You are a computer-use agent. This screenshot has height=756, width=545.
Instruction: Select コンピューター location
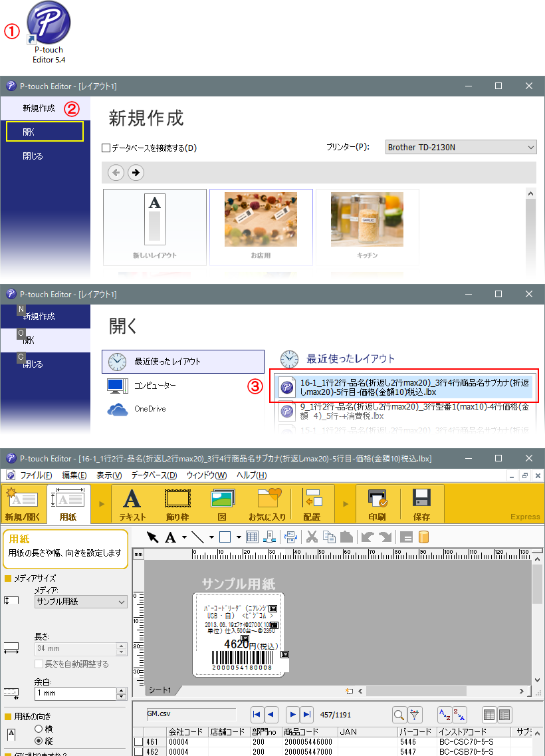pos(142,386)
